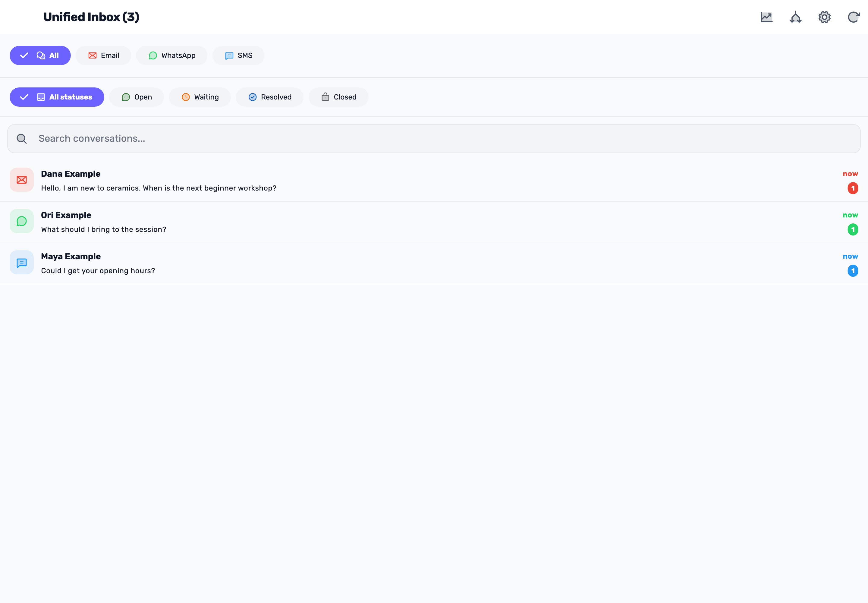Click the ceramics beginner workshop message preview
868x603 pixels.
pyautogui.click(x=159, y=188)
